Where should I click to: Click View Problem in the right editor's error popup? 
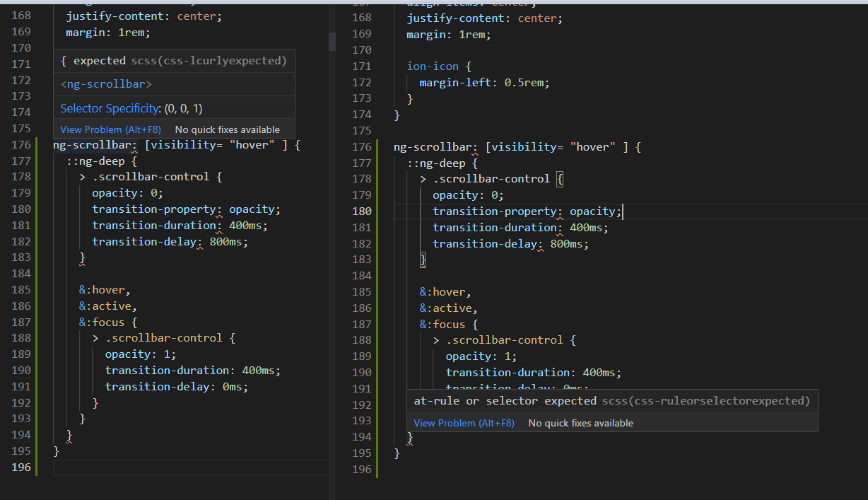[x=464, y=423]
